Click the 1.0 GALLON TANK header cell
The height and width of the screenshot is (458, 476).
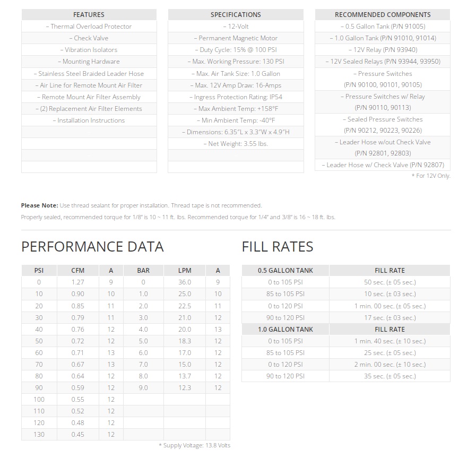(x=285, y=330)
